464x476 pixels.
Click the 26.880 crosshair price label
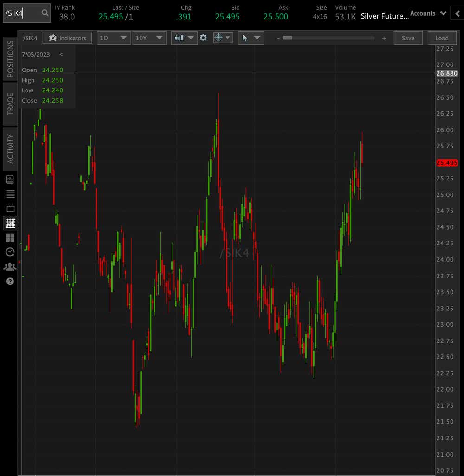tap(447, 73)
